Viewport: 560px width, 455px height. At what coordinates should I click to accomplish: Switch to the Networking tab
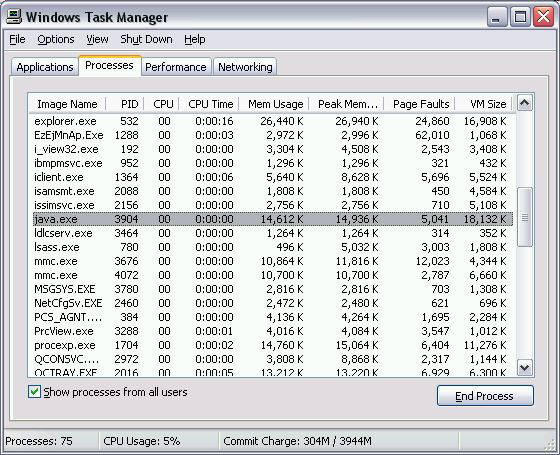point(245,67)
